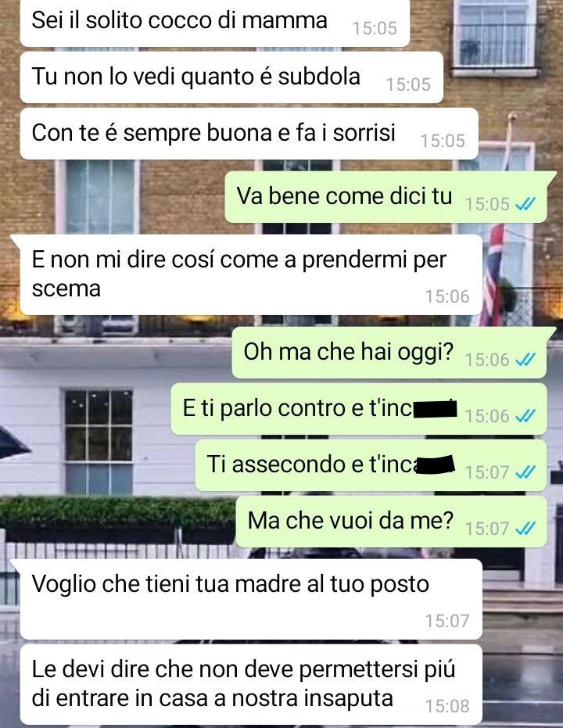Select the 'Ma che vuoi da me?' bubble
Viewport: 563px width, 728px height.
coord(391,522)
